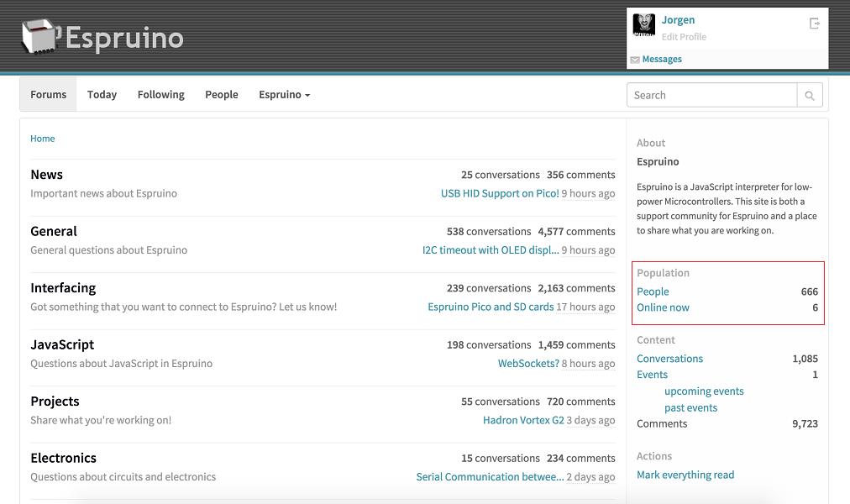Click 'Important news about Espruino' description
Image resolution: width=850 pixels, height=504 pixels.
point(103,193)
